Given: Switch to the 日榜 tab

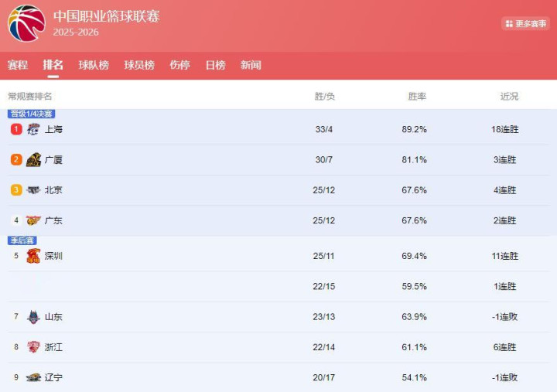Looking at the screenshot, I should (215, 65).
